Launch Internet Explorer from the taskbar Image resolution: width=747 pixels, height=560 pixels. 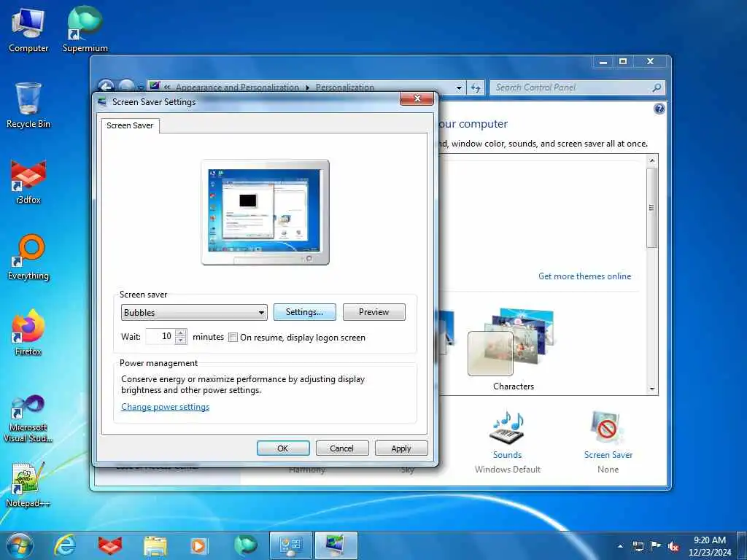pos(65,545)
